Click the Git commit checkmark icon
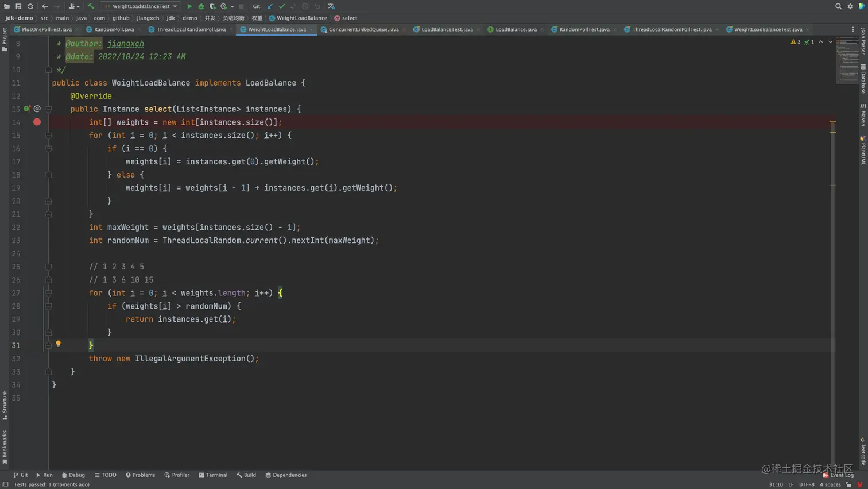This screenshot has width=868, height=489. tap(282, 6)
